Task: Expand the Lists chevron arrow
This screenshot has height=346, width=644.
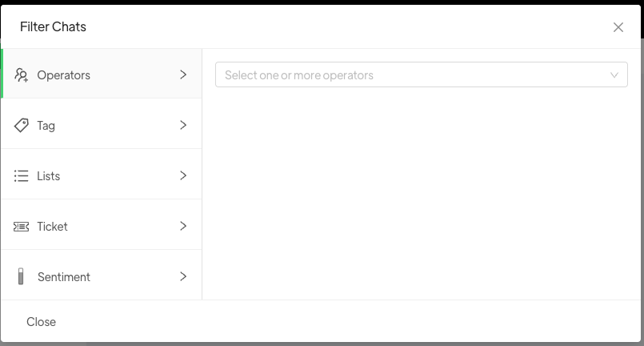Action: tap(183, 175)
